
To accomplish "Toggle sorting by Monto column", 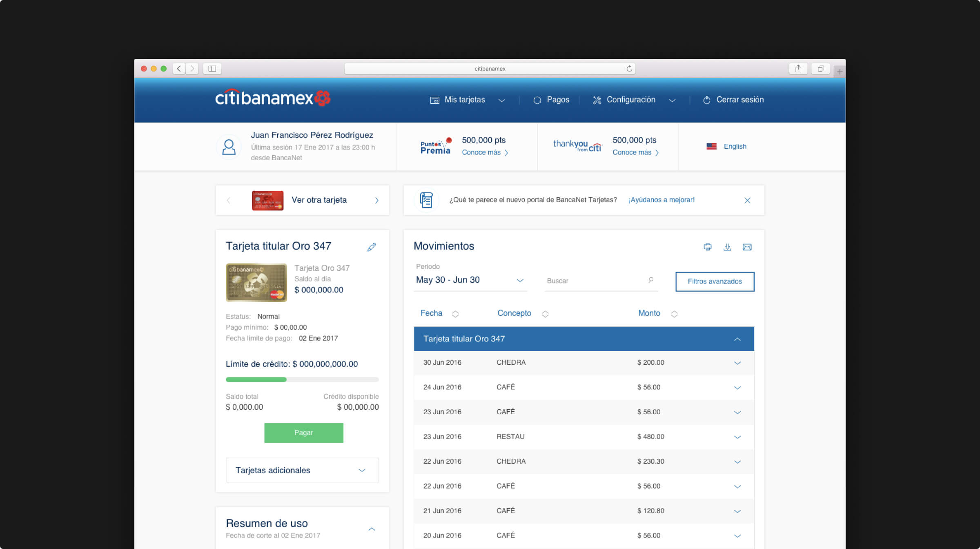I will tap(674, 314).
